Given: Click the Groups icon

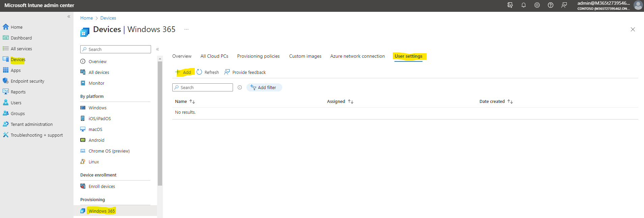Looking at the screenshot, I should (x=6, y=113).
